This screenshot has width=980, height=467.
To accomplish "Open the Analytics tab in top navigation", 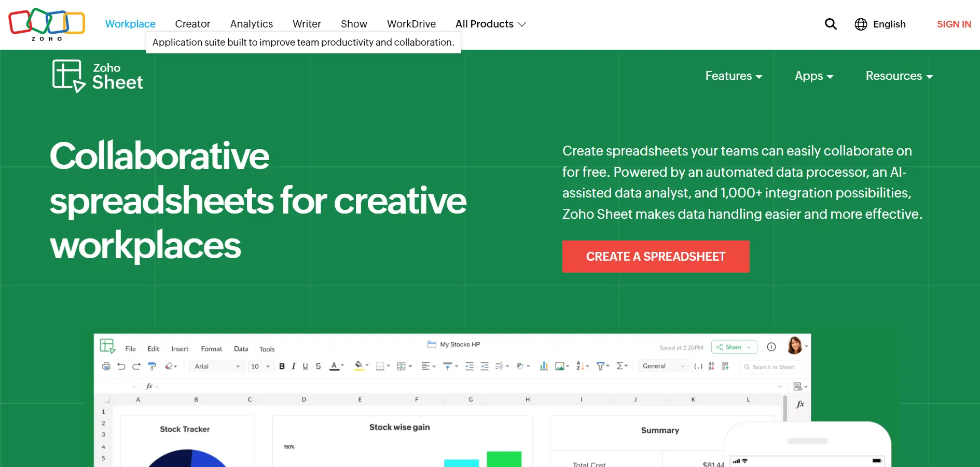I will pyautogui.click(x=252, y=24).
